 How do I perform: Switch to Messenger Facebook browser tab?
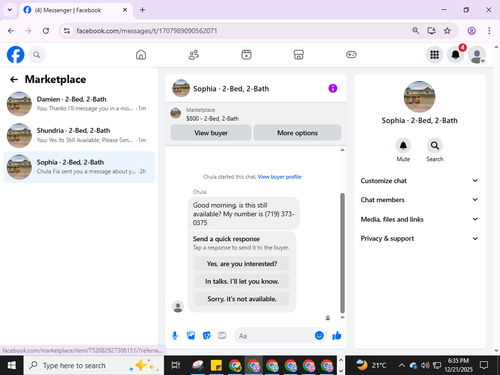coord(76,10)
